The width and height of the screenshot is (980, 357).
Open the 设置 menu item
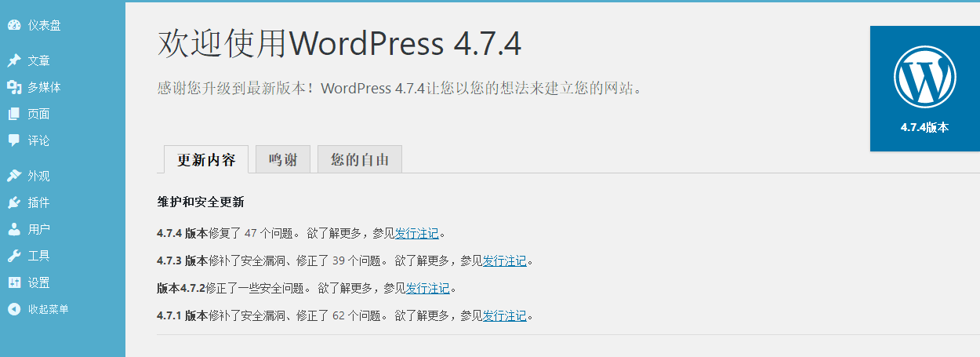point(63,282)
